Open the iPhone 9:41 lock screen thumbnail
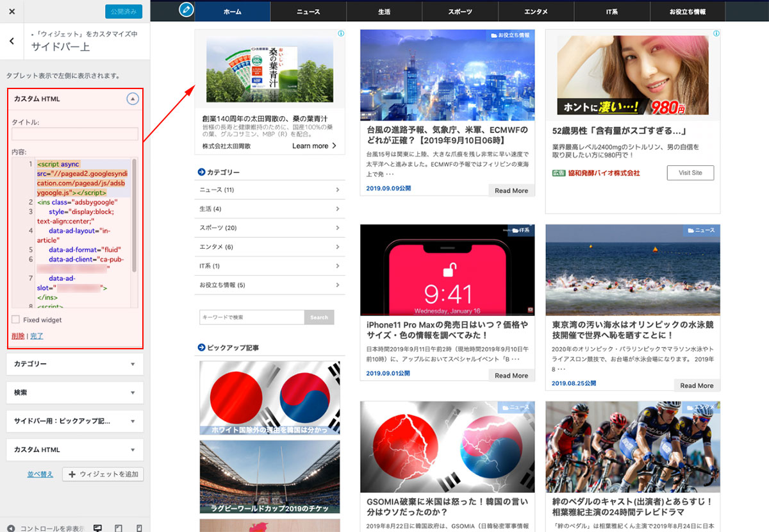Viewport: 769px width, 532px height. (447, 270)
